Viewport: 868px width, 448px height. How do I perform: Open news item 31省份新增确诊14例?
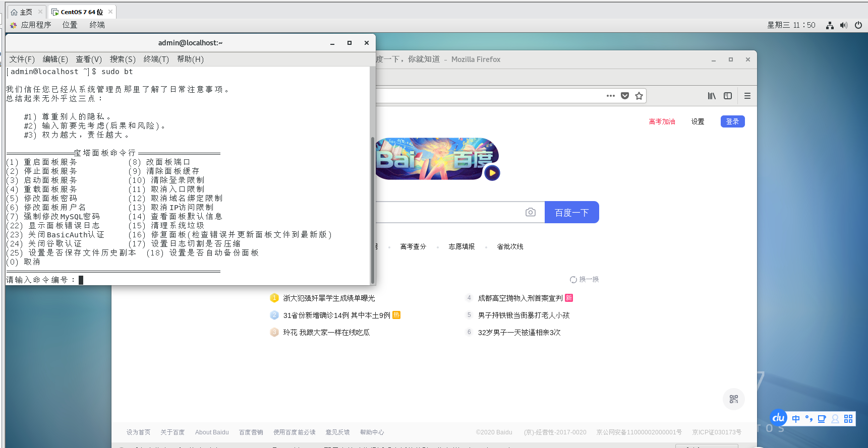336,315
